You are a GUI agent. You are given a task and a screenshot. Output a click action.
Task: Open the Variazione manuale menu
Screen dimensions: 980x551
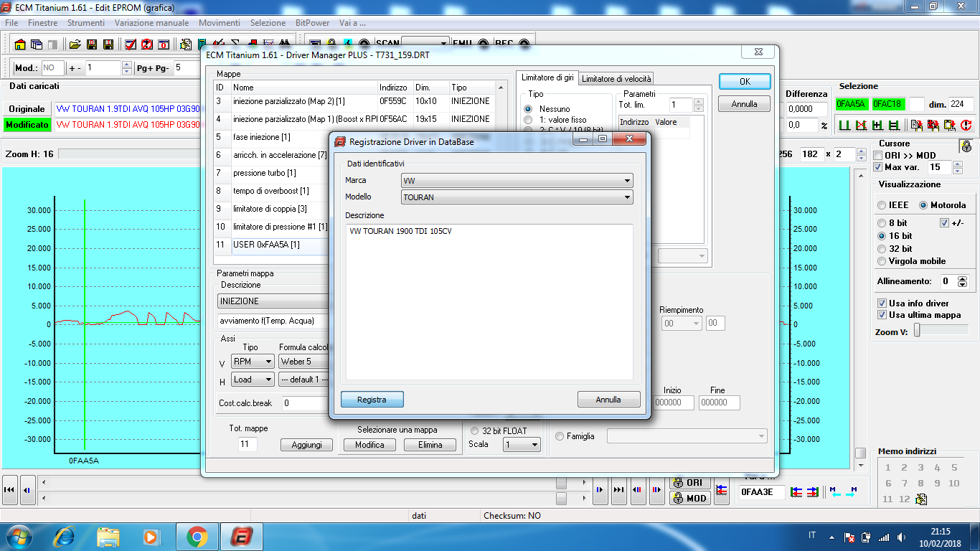(x=152, y=23)
